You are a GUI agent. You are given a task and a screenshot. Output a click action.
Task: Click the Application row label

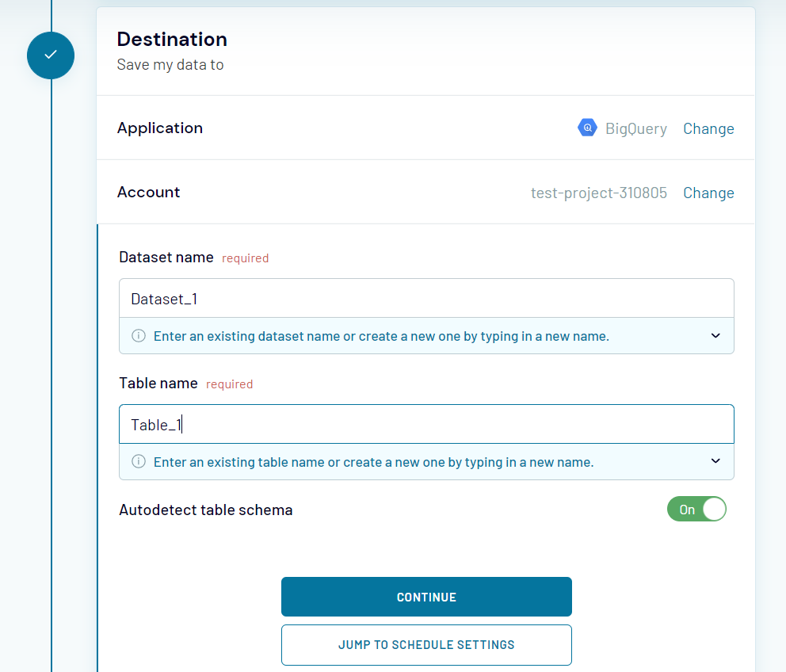[x=160, y=128]
